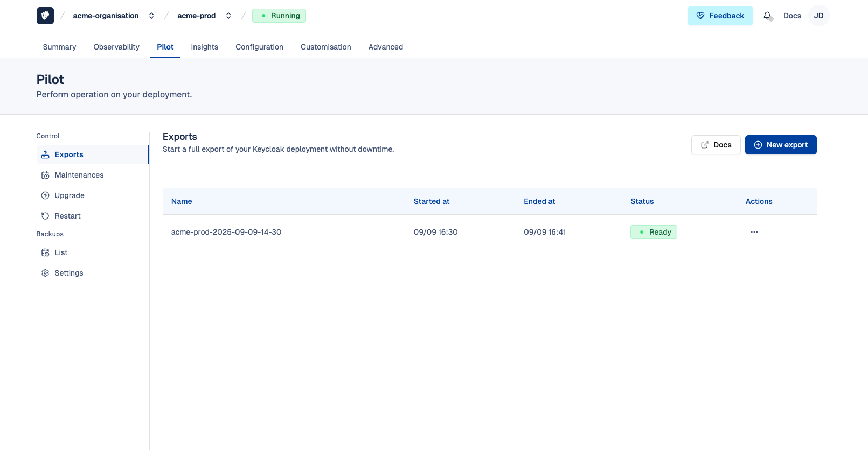Start a New export

(x=781, y=145)
